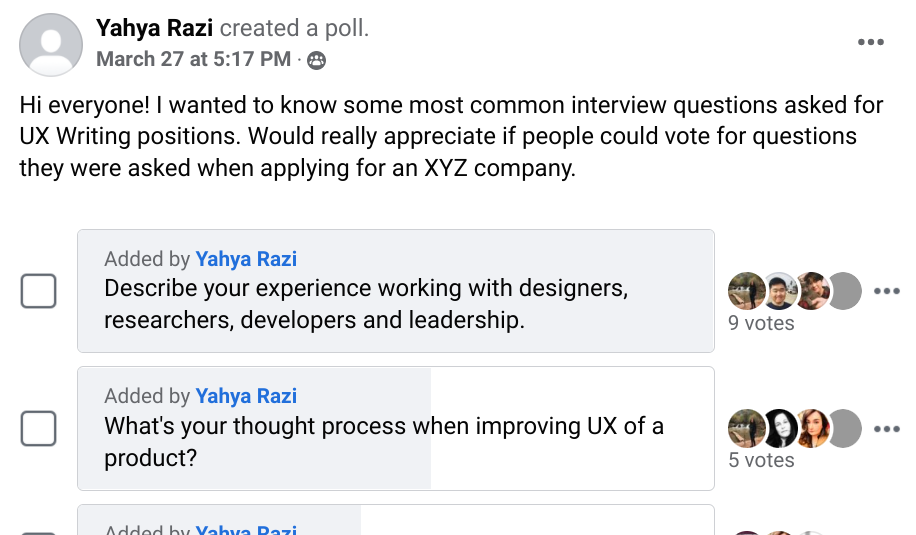Click the second voter avatar beside 9 votes

click(x=779, y=291)
